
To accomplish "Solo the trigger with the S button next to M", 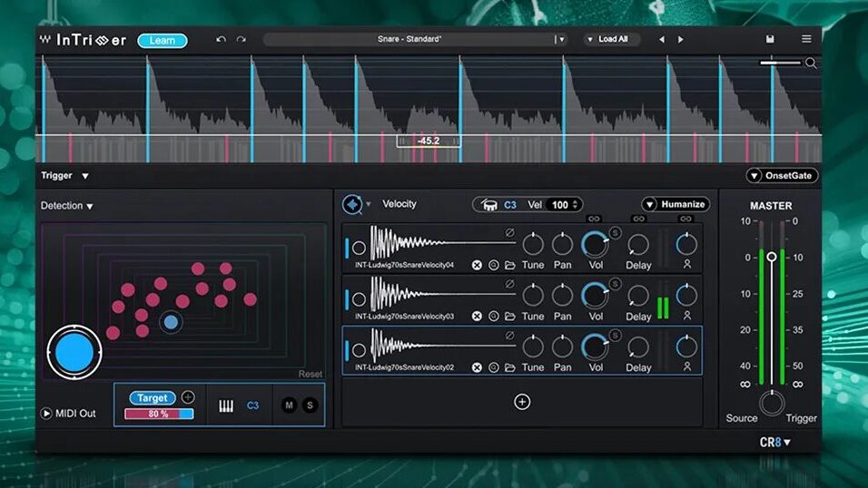I will (x=310, y=405).
